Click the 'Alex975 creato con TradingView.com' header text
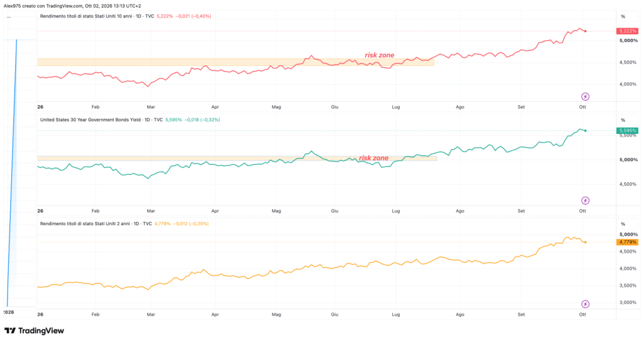Viewport: 644px width, 342px height. (43, 6)
